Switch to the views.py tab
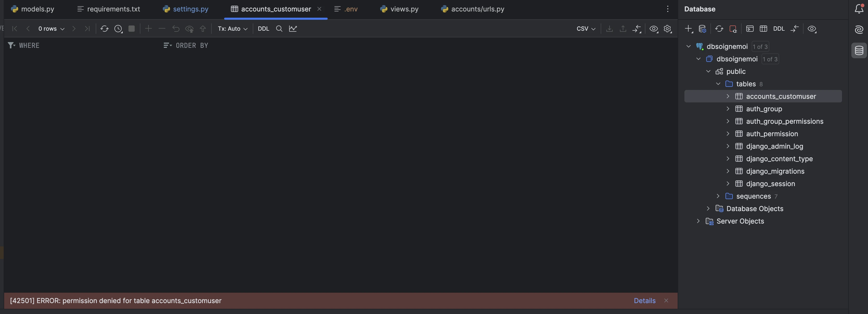This screenshot has height=314, width=868. [404, 9]
